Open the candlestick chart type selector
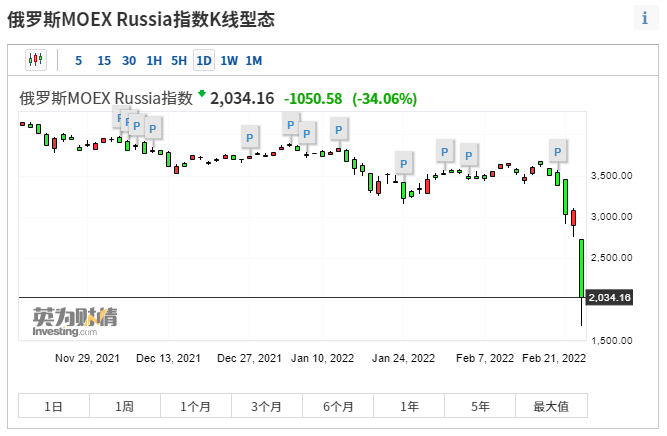The width and height of the screenshot is (667, 436). tap(37, 60)
